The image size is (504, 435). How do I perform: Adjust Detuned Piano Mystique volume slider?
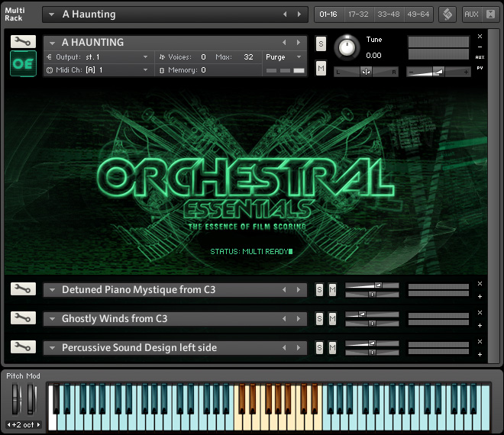click(x=372, y=285)
